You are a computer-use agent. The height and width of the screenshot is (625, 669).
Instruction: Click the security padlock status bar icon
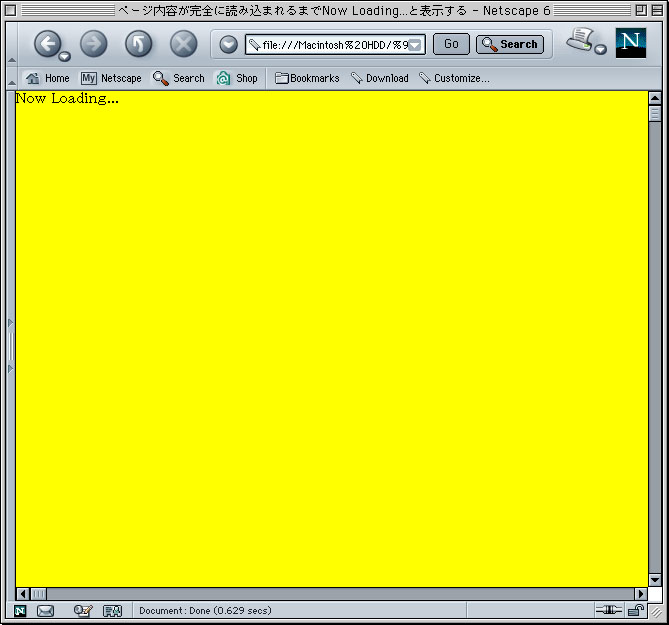636,610
